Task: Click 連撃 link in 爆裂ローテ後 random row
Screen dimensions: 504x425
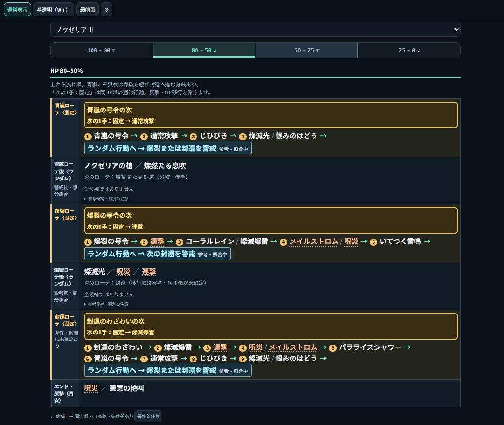Action: pyautogui.click(x=149, y=272)
